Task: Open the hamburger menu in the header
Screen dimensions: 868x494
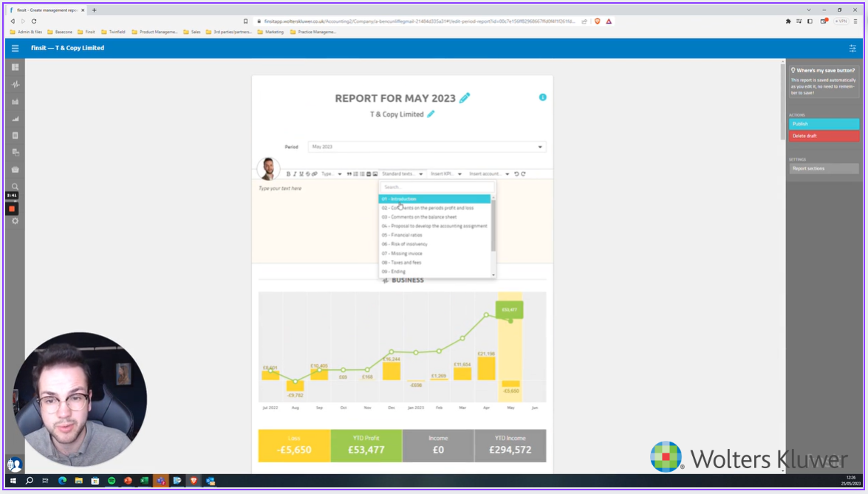Action: pyautogui.click(x=15, y=48)
